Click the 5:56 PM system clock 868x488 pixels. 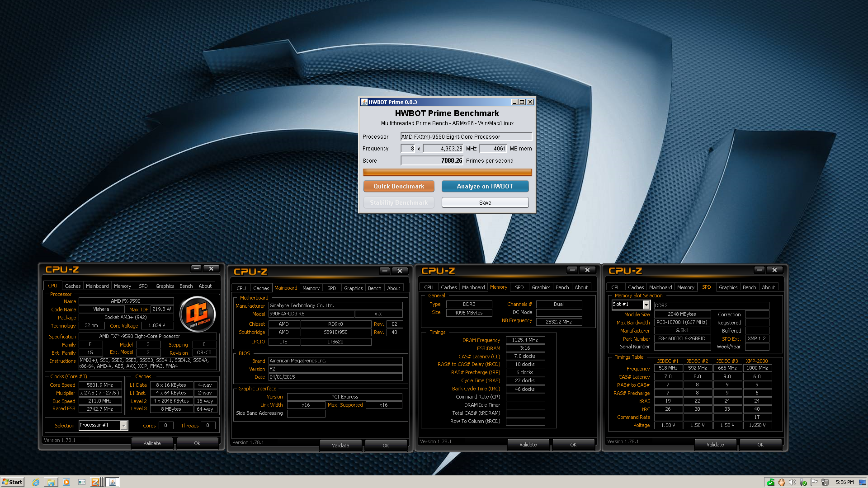click(x=844, y=482)
